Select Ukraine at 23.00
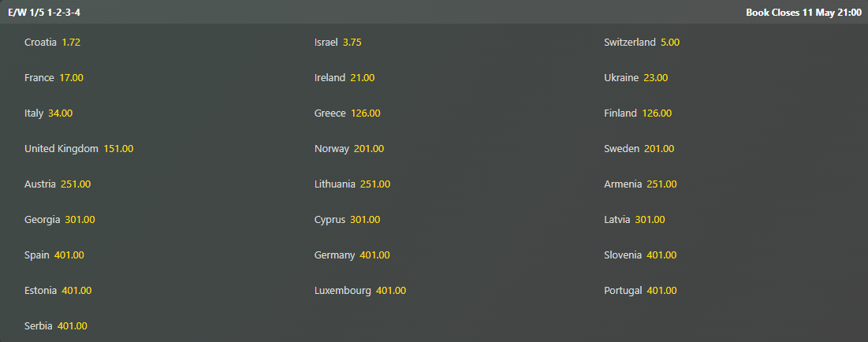This screenshot has width=868, height=342. click(x=636, y=77)
